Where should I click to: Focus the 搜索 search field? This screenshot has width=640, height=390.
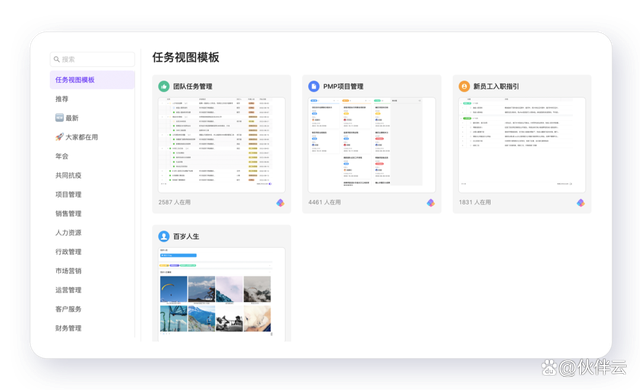92,59
